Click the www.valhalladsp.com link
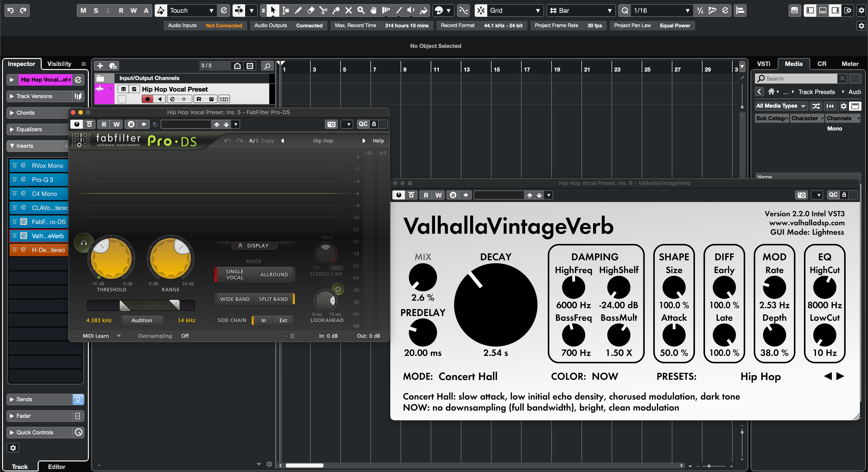Viewport: 868px width, 472px height. tap(807, 223)
